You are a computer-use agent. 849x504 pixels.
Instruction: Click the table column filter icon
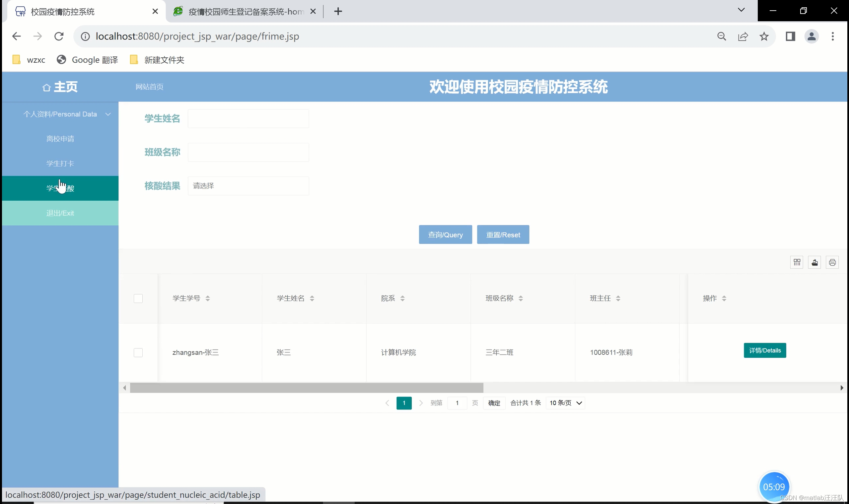797,262
